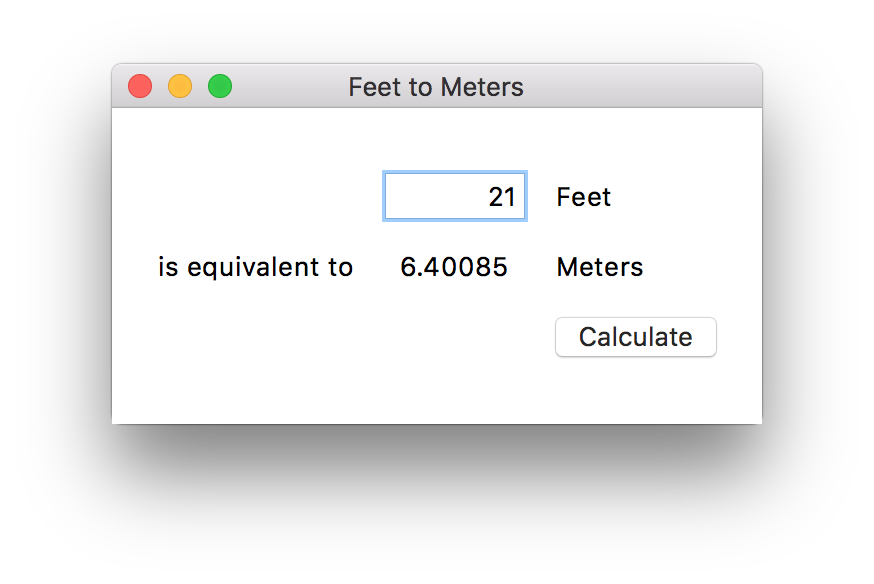Click the Feet to Meters title text

pyautogui.click(x=436, y=87)
